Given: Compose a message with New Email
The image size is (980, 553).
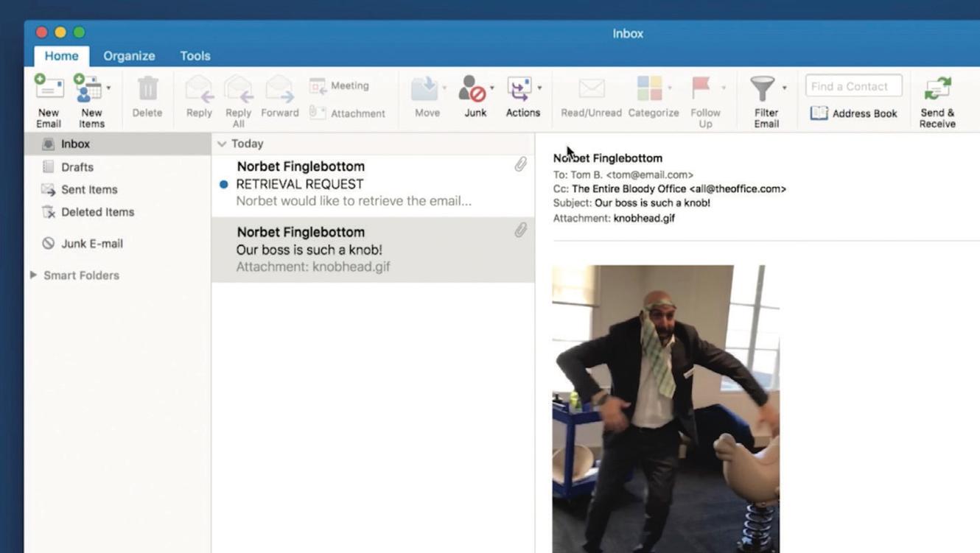Looking at the screenshot, I should [49, 101].
